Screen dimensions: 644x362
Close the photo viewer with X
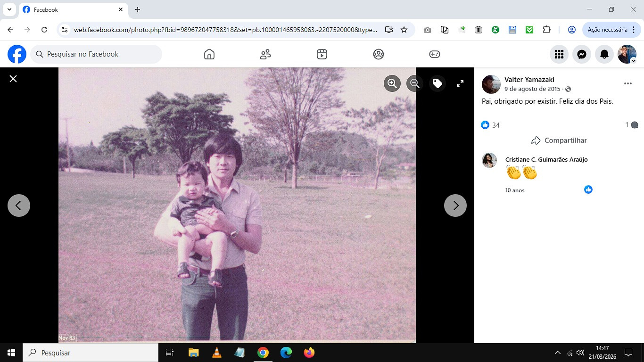pos(13,79)
